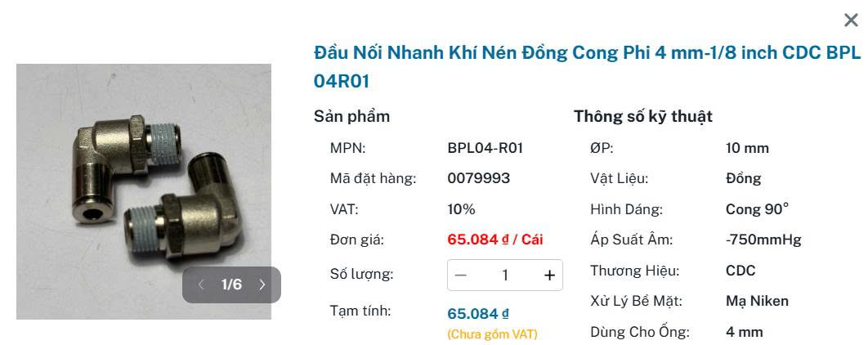Click surface treatment Mạ Niken
The width and height of the screenshot is (868, 345).
(x=757, y=301)
